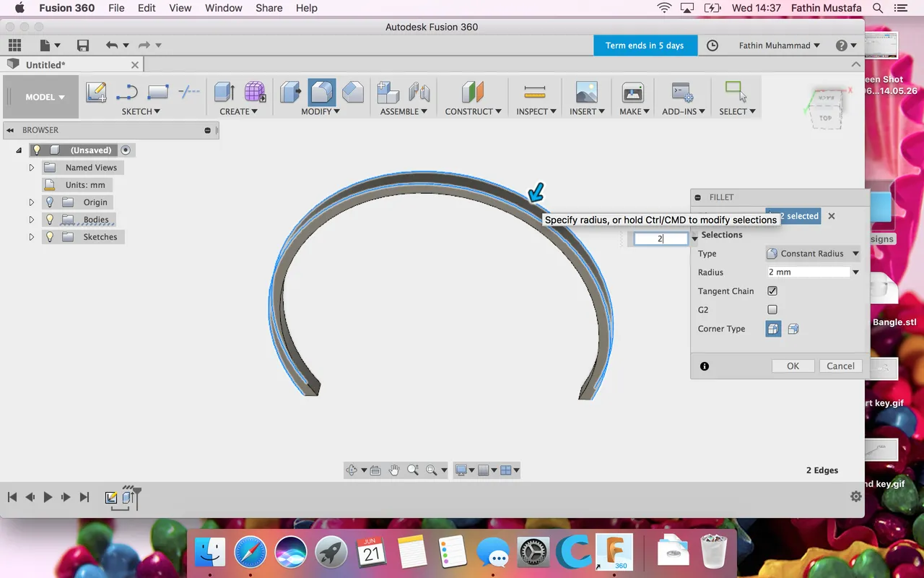Select the Setback corner type
Screen dimensions: 924x578
coord(793,329)
